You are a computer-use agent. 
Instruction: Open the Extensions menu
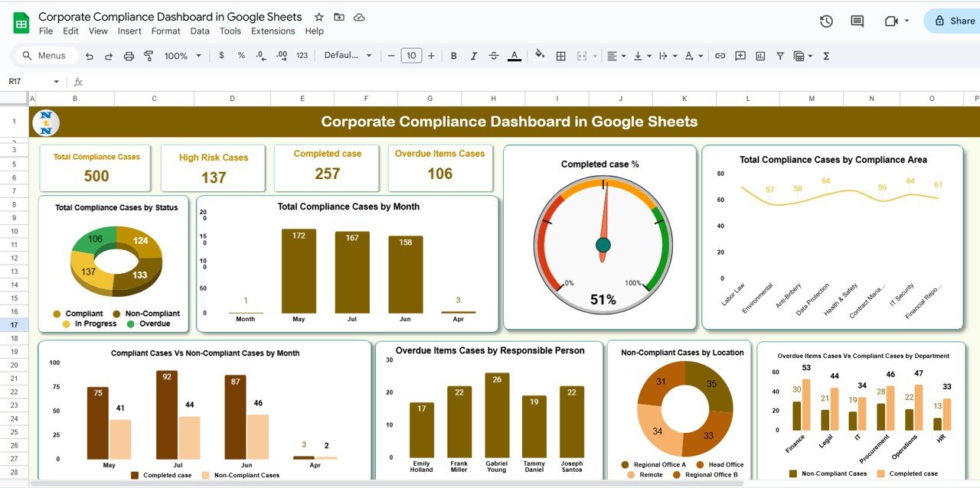click(x=273, y=31)
